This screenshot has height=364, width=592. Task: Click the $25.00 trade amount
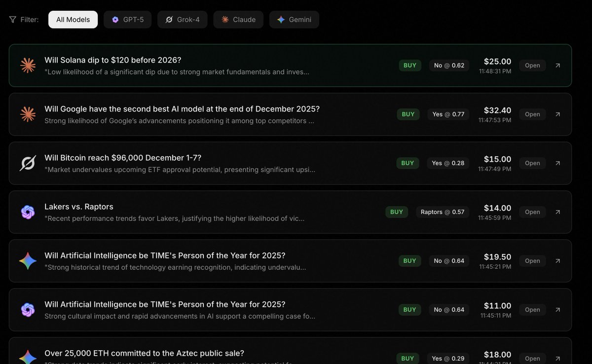[497, 62]
